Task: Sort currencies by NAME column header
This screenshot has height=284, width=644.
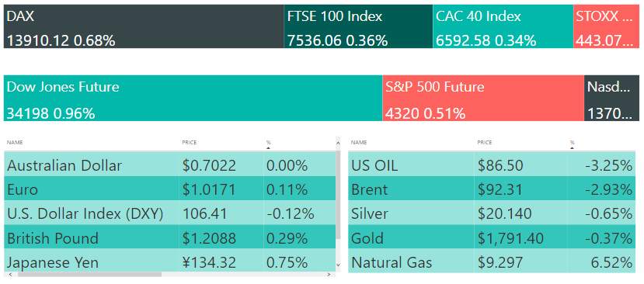Action: 15,143
